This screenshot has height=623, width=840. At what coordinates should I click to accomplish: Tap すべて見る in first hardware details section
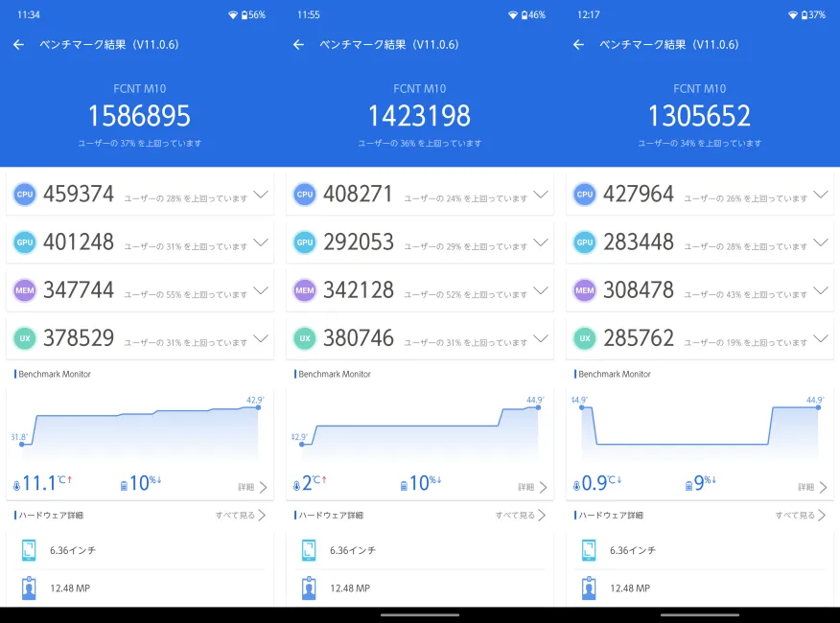240,516
